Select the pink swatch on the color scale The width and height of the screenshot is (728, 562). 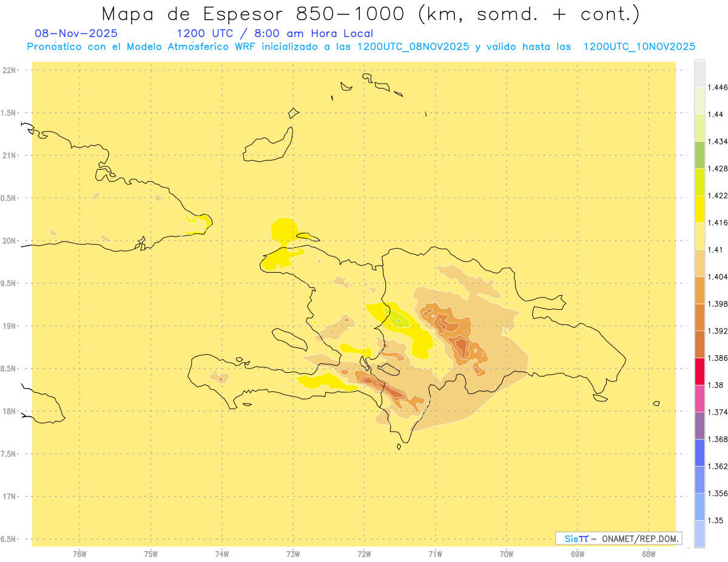pyautogui.click(x=699, y=398)
